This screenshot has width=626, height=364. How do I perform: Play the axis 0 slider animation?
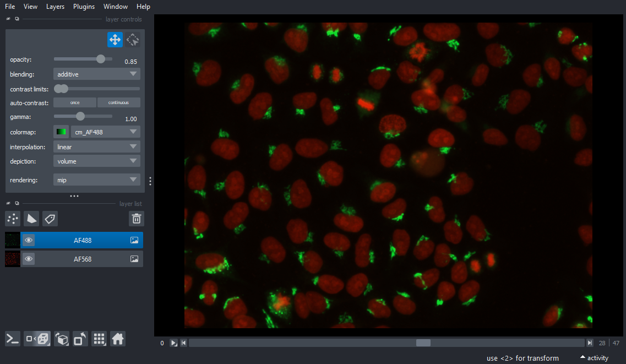173,343
